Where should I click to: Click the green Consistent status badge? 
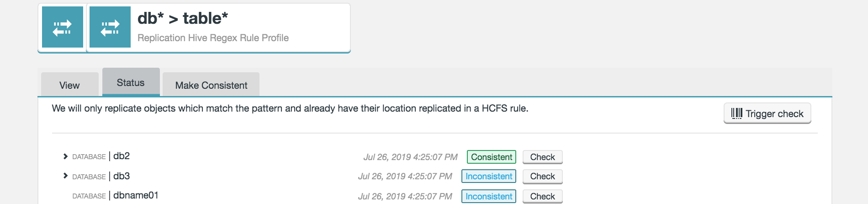point(491,157)
